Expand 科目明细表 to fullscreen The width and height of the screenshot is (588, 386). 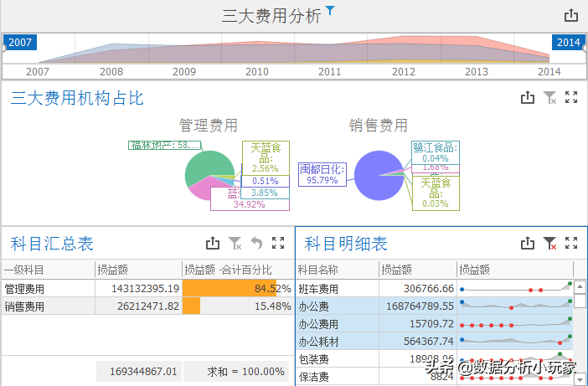[x=572, y=244]
